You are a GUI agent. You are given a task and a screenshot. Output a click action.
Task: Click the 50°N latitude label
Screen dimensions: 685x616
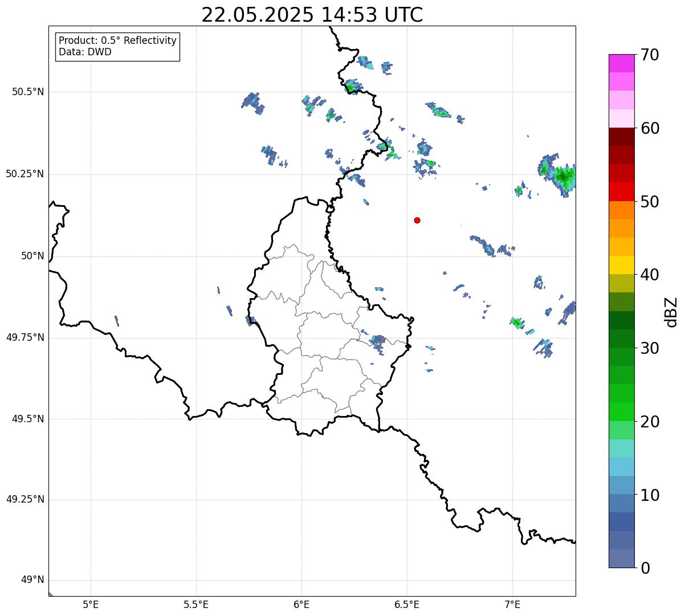pyautogui.click(x=32, y=256)
